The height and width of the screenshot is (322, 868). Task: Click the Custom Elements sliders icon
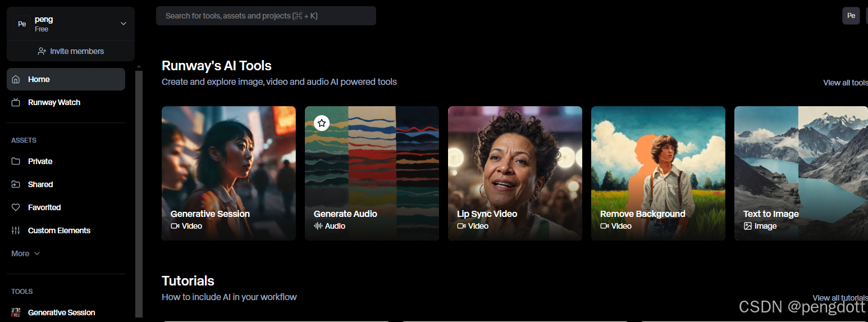click(x=16, y=230)
